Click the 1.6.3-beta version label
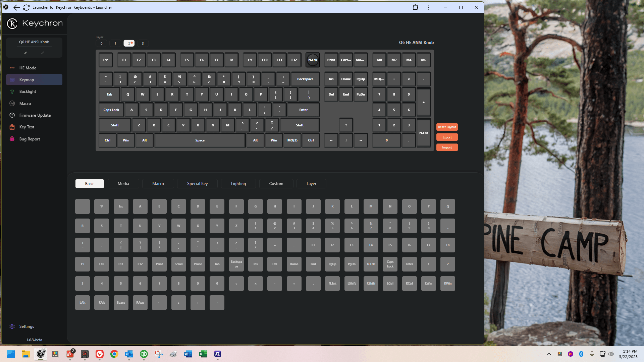This screenshot has width=644, height=362. click(34, 340)
